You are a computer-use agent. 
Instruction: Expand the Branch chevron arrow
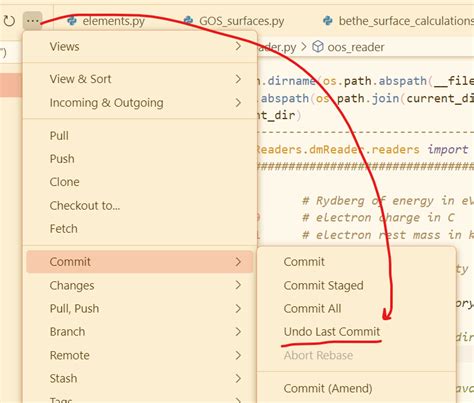[x=238, y=332]
